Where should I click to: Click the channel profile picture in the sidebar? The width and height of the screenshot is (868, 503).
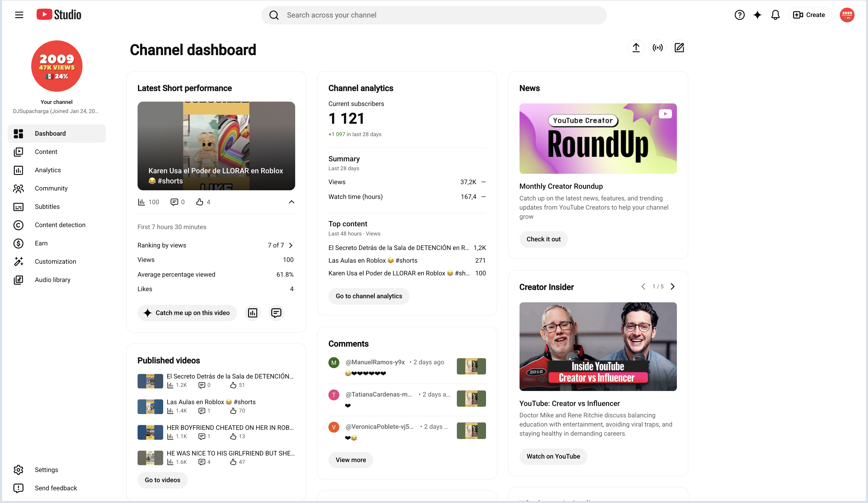pos(57,66)
